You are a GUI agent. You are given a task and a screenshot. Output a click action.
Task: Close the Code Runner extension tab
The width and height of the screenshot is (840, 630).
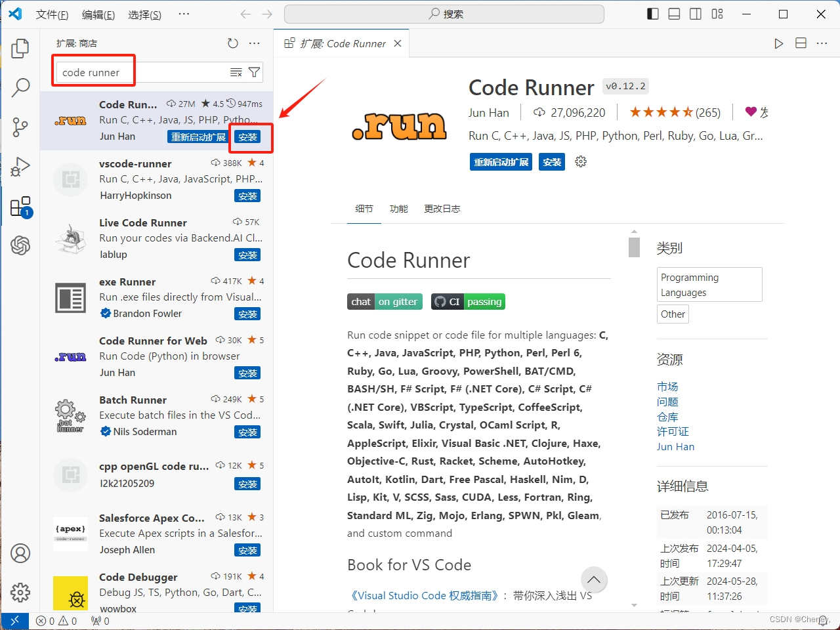point(398,43)
